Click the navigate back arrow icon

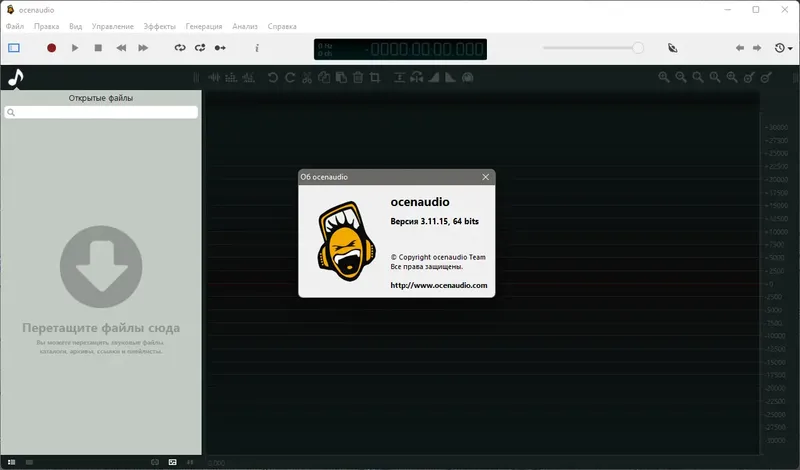click(x=740, y=48)
